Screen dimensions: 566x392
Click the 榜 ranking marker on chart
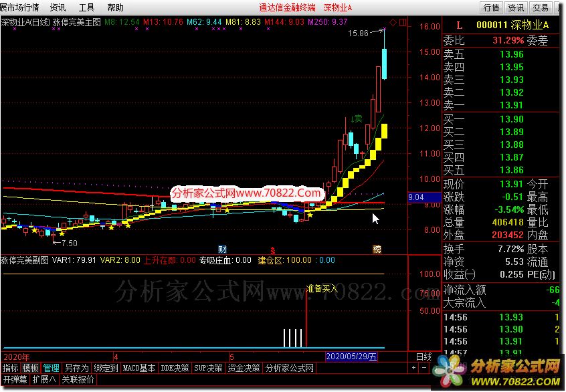(377, 249)
